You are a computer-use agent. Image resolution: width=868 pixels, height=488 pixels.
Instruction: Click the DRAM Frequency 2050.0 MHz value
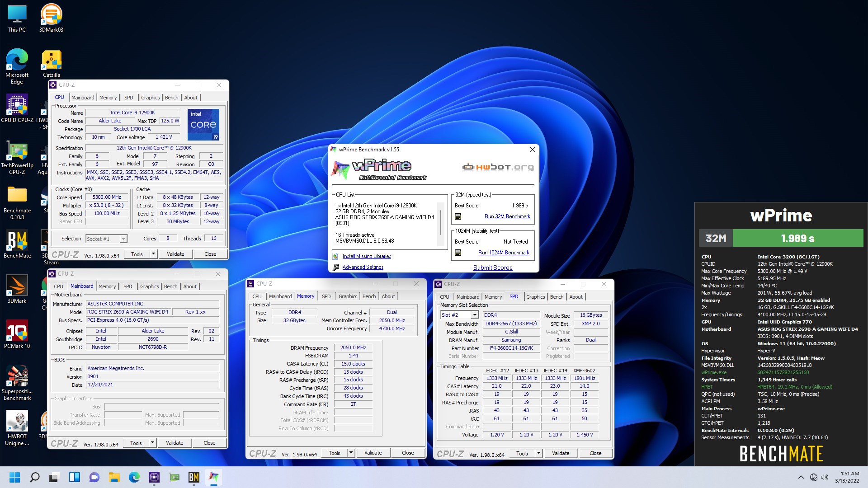tap(353, 348)
